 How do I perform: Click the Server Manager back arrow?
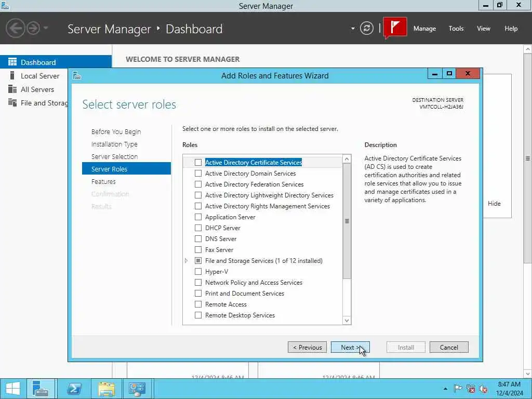[x=15, y=28]
